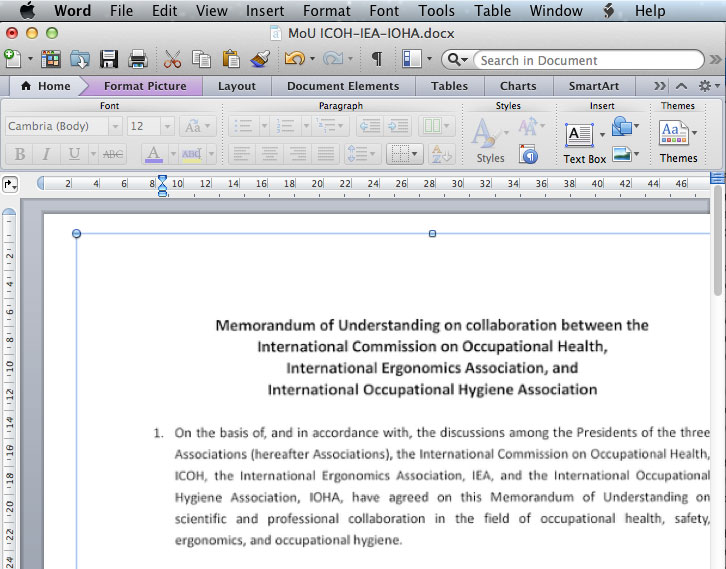
Task: Open the Format menu in menu bar
Action: click(x=327, y=11)
